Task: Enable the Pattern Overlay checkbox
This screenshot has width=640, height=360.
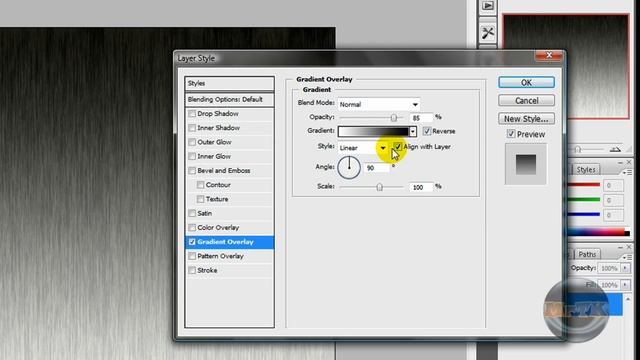Action: point(192,256)
